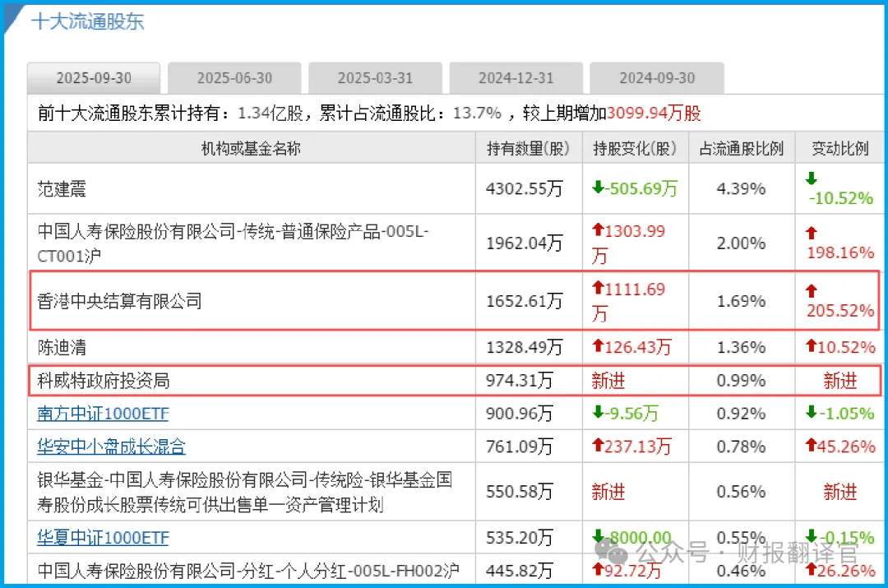Viewport: 888px width, 588px height.
Task: Open the 2024-12-31 period tab
Action: (516, 79)
